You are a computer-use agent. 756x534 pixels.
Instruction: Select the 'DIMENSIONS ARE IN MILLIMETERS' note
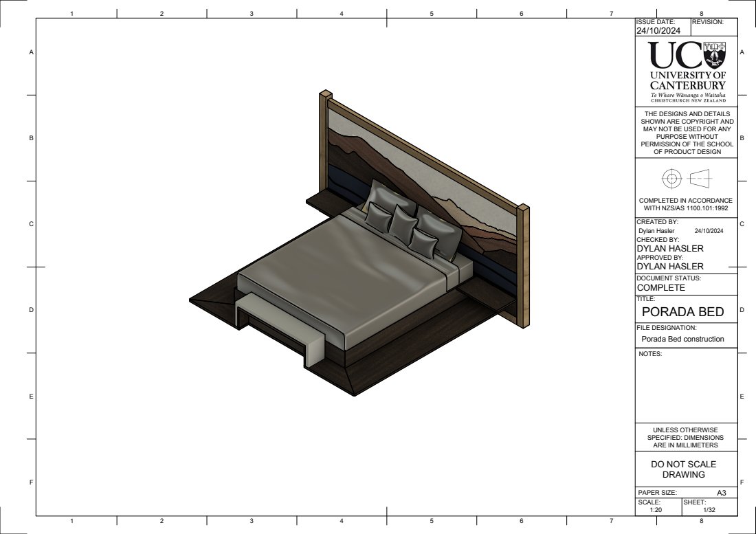point(686,438)
